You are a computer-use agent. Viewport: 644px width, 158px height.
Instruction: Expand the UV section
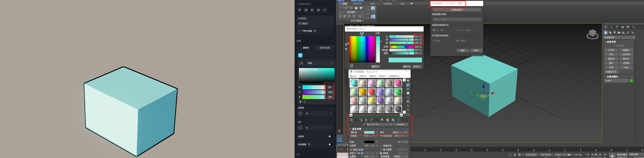332,154
